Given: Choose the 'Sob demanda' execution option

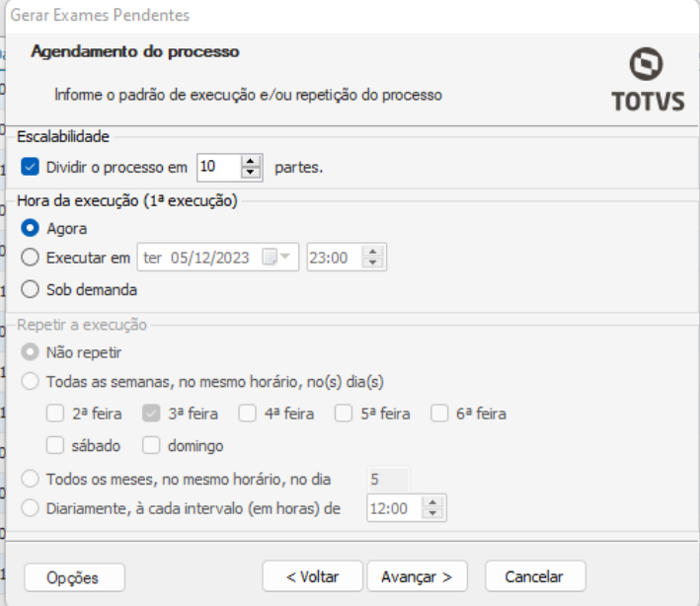Looking at the screenshot, I should 30,289.
